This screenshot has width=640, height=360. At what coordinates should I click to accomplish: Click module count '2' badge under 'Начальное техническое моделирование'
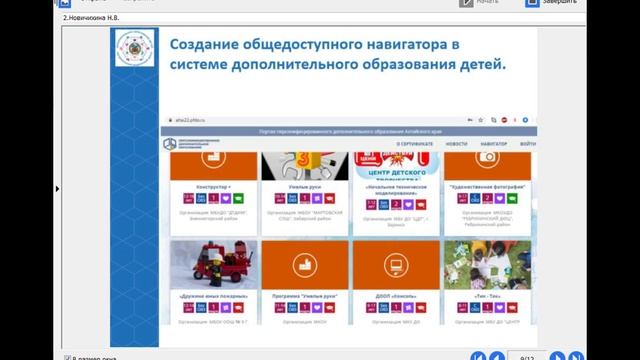396,204
